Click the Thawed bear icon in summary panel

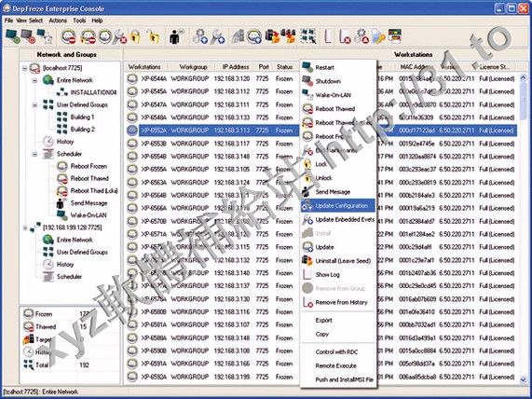point(29,326)
